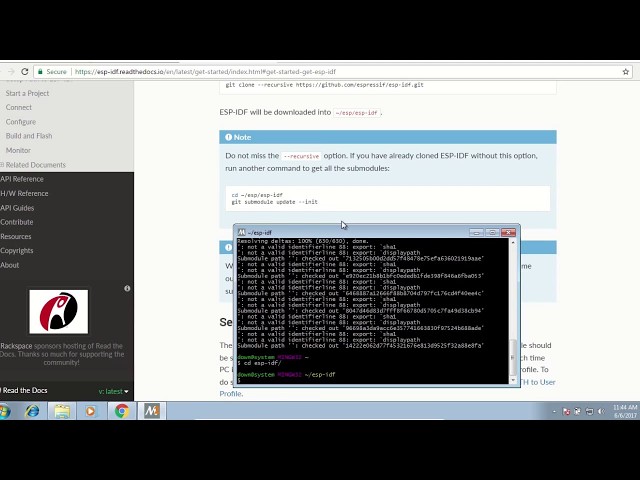The image size is (640, 480).
Task: Click the terminal prompt on last line
Action: [239, 380]
